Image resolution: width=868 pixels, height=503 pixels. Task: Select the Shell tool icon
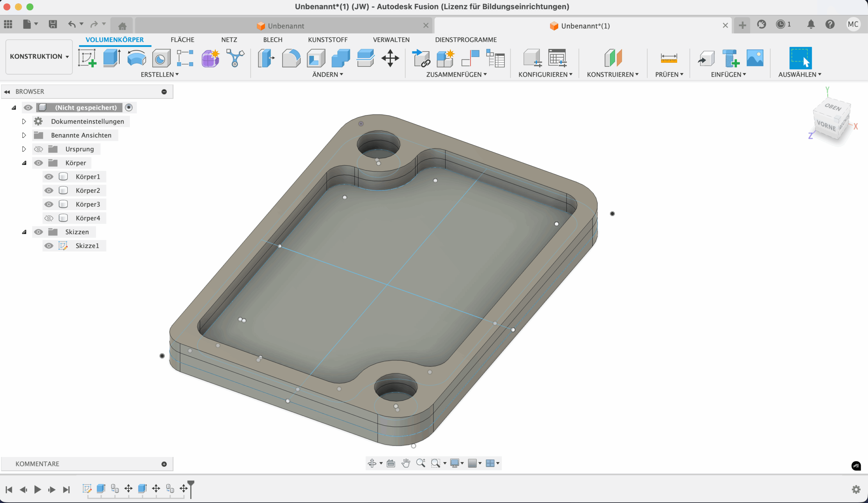[x=316, y=58]
